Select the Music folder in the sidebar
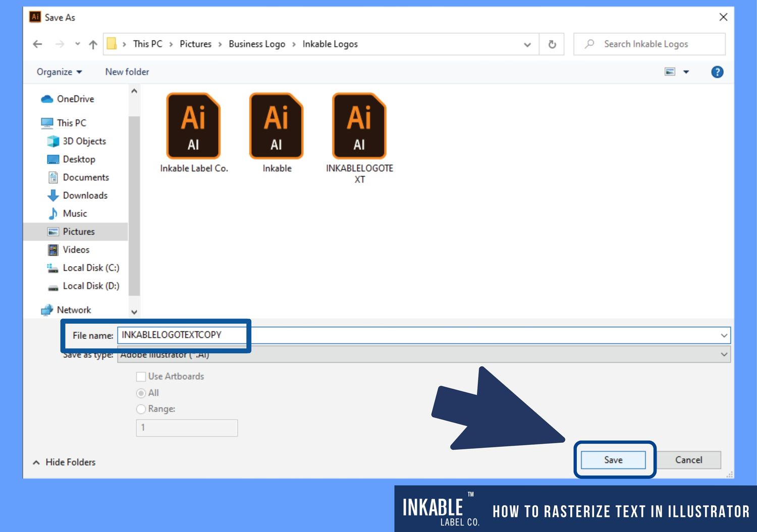 pyautogui.click(x=77, y=213)
